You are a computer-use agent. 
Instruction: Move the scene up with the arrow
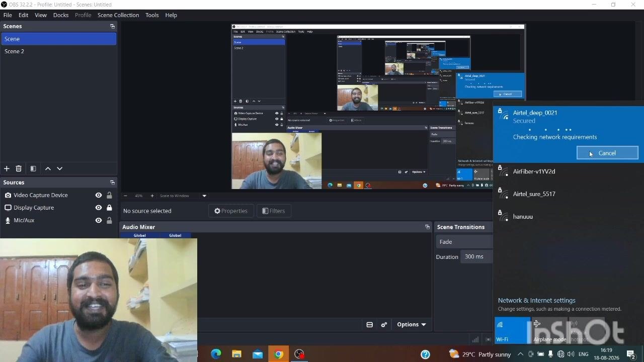(x=48, y=169)
